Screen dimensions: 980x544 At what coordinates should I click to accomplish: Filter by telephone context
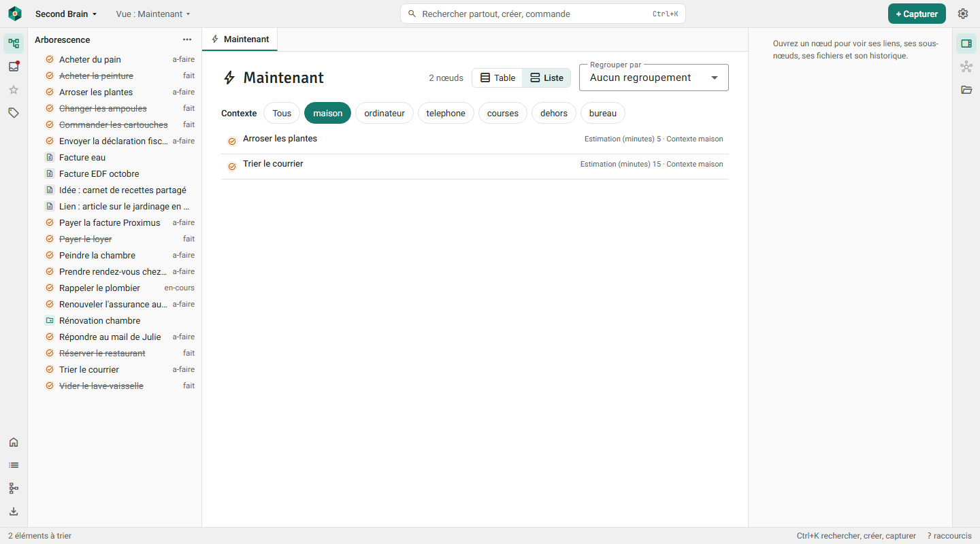pyautogui.click(x=446, y=113)
